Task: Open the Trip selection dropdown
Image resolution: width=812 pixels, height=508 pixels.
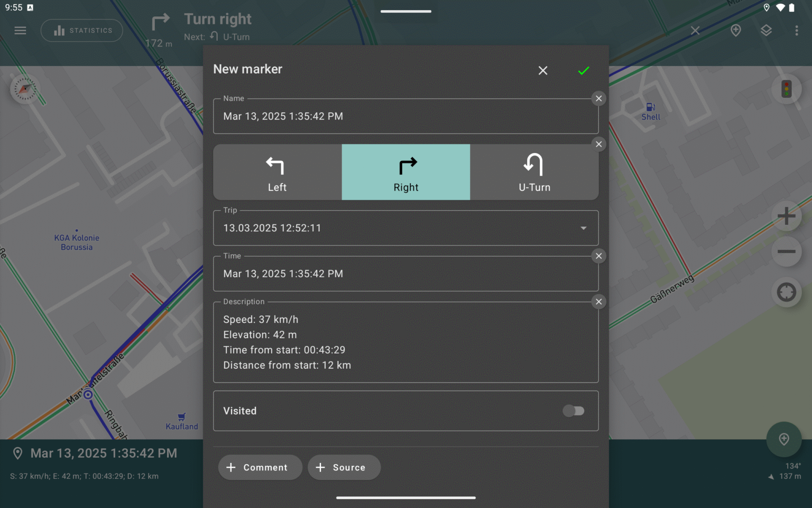Action: 583,228
